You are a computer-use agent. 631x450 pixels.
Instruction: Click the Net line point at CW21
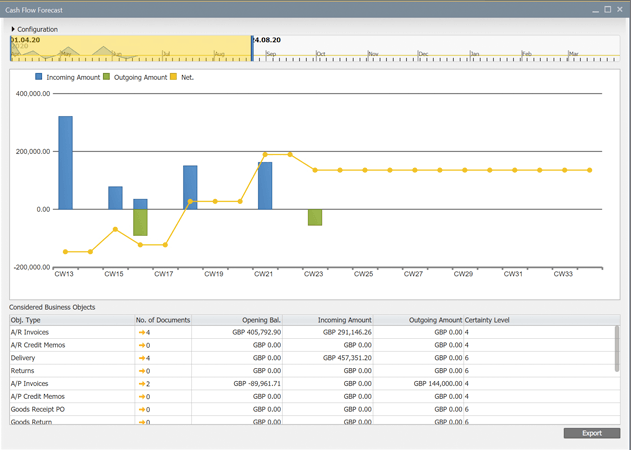[x=265, y=155]
